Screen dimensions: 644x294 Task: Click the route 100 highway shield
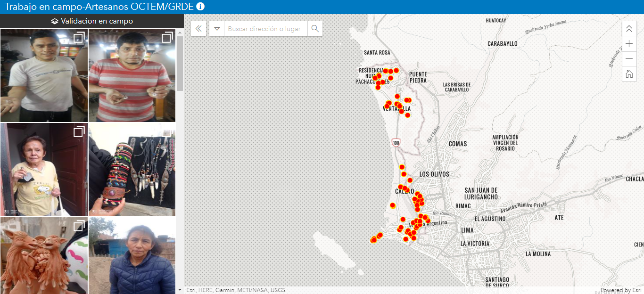point(396,142)
